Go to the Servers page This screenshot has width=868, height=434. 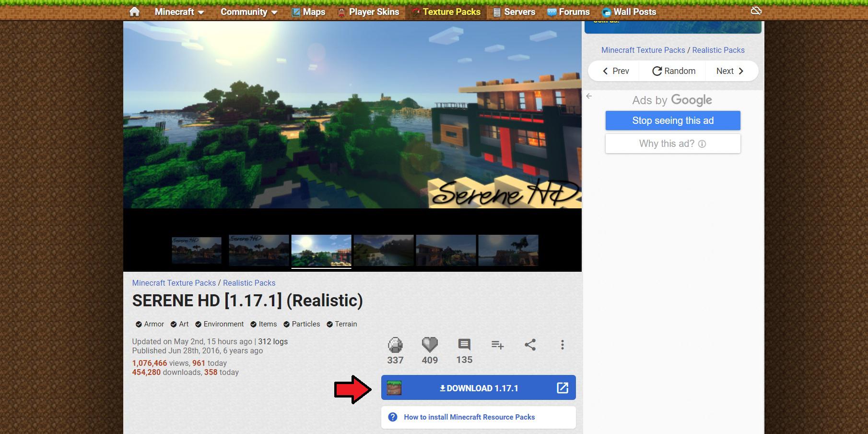click(x=514, y=12)
